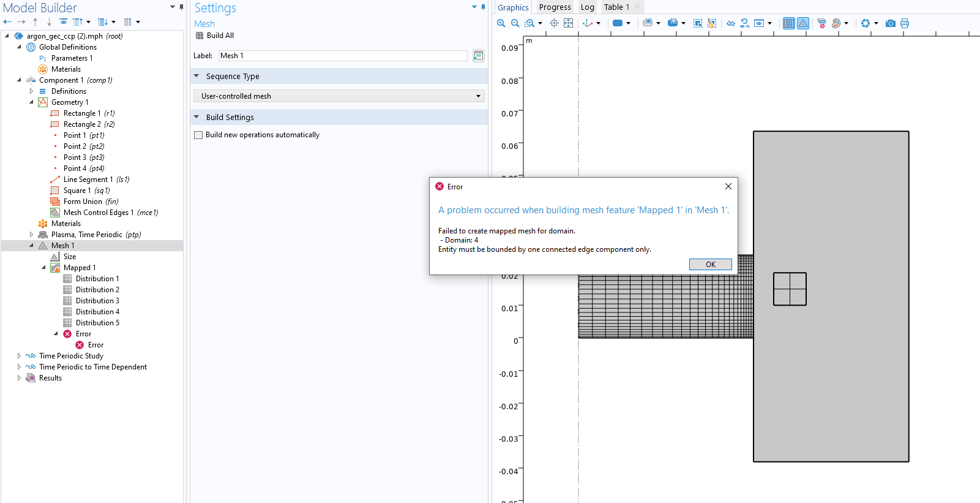
Task: Click the back arrow in Model Builder
Action: pyautogui.click(x=7, y=22)
